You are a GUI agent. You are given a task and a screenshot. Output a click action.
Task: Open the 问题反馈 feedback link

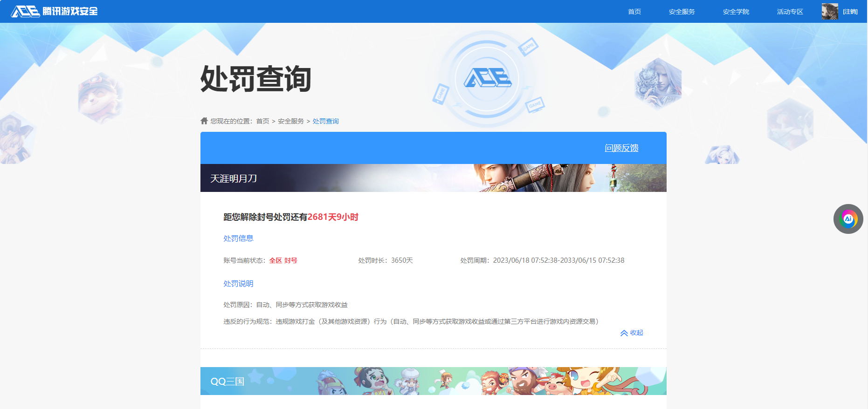621,148
